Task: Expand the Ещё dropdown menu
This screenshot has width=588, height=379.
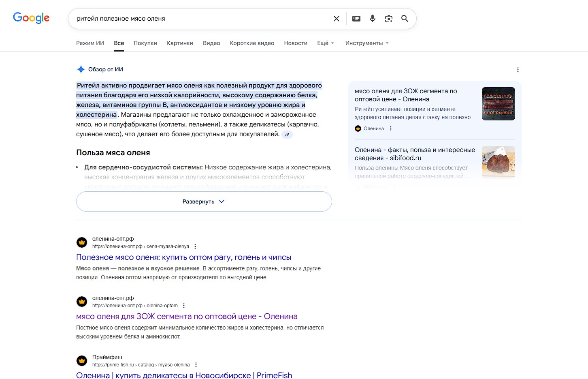Action: click(x=325, y=43)
